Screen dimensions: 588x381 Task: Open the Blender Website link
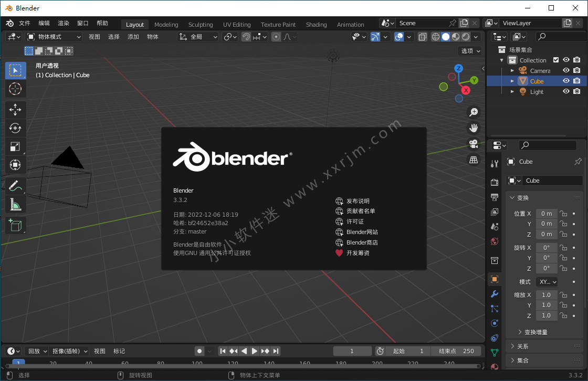point(356,232)
